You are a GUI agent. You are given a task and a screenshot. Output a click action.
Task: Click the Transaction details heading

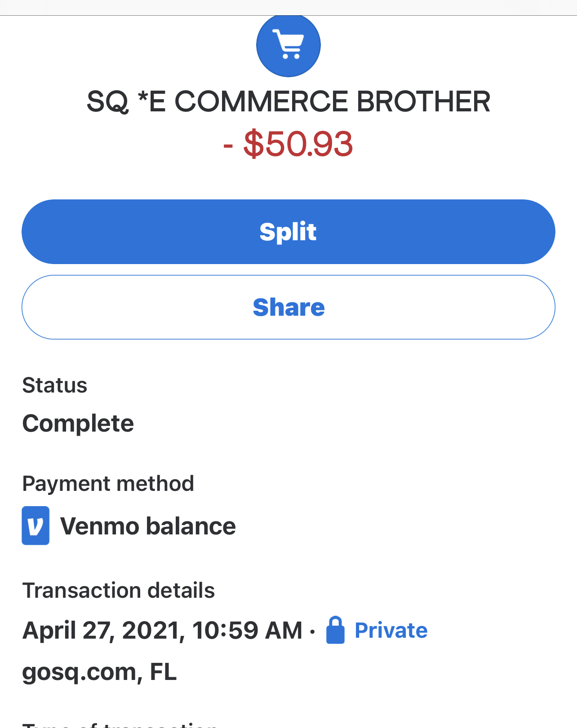click(119, 590)
